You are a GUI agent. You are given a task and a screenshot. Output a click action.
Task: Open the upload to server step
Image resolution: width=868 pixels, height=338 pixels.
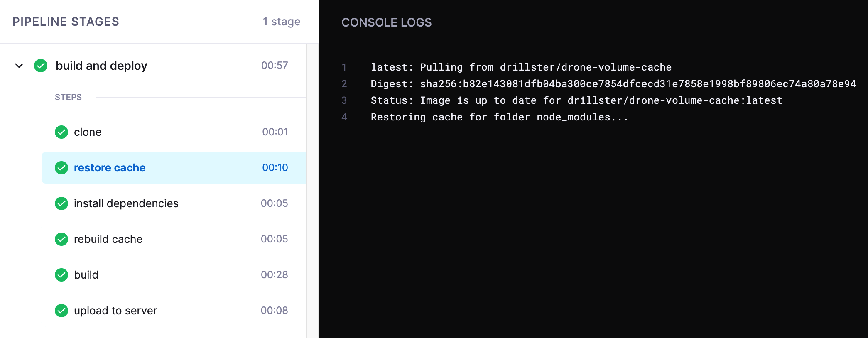[115, 311]
